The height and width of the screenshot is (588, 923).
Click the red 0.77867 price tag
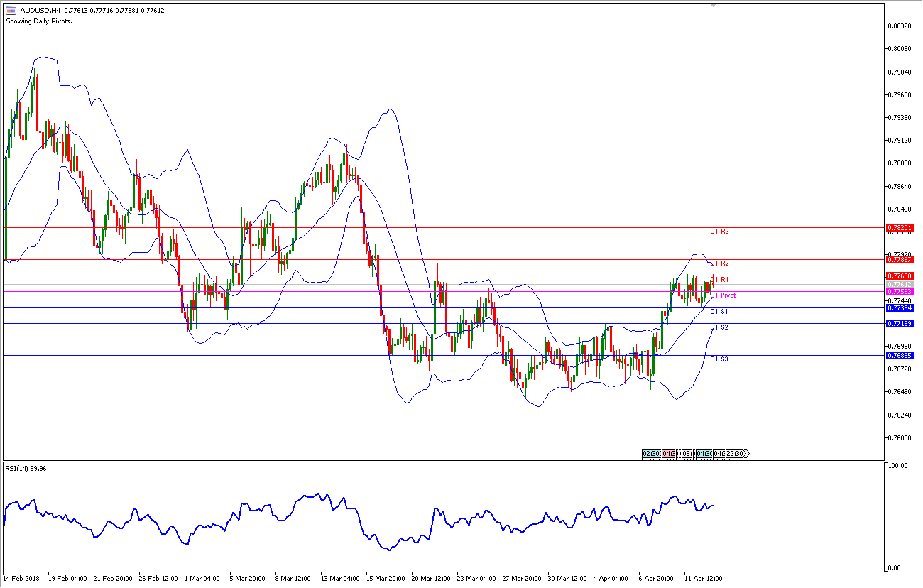(900, 259)
